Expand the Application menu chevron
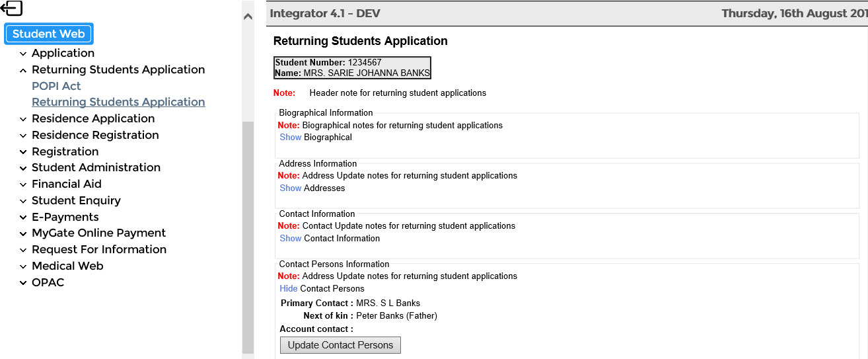The image size is (868, 359). [23, 54]
